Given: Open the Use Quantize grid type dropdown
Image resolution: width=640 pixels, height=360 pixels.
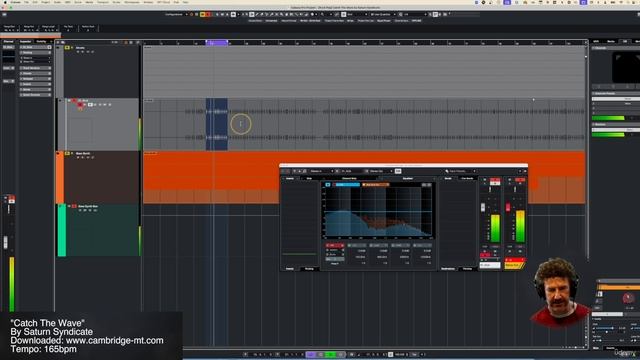Looking at the screenshot, I should pos(382,14).
